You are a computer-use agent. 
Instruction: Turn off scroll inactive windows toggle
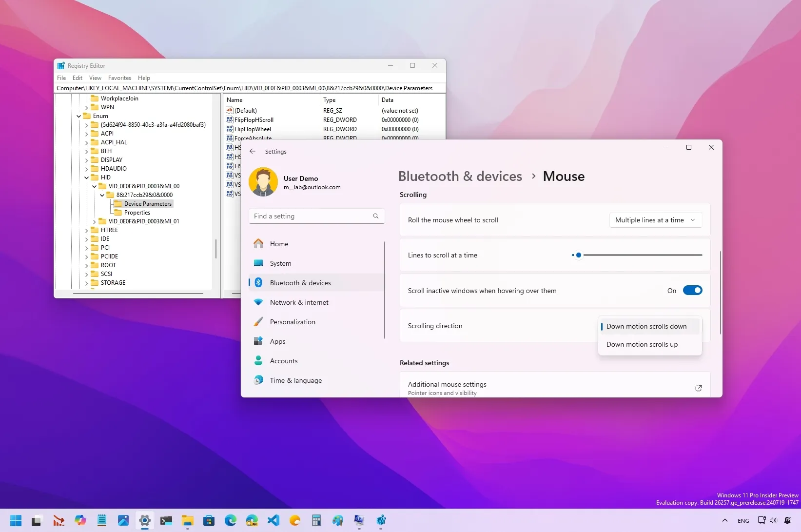(692, 291)
